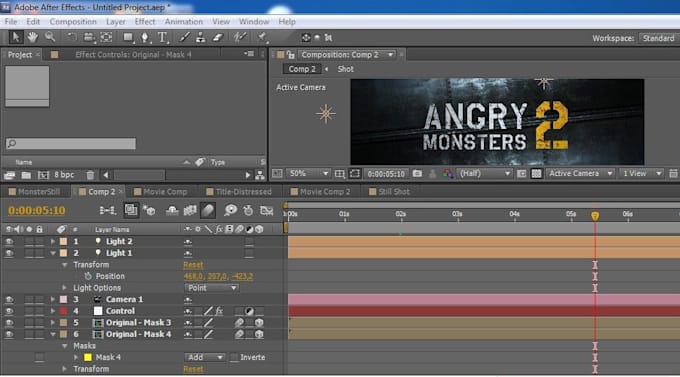Open the Half resolution dropdown
680x377 pixels.
click(x=484, y=174)
